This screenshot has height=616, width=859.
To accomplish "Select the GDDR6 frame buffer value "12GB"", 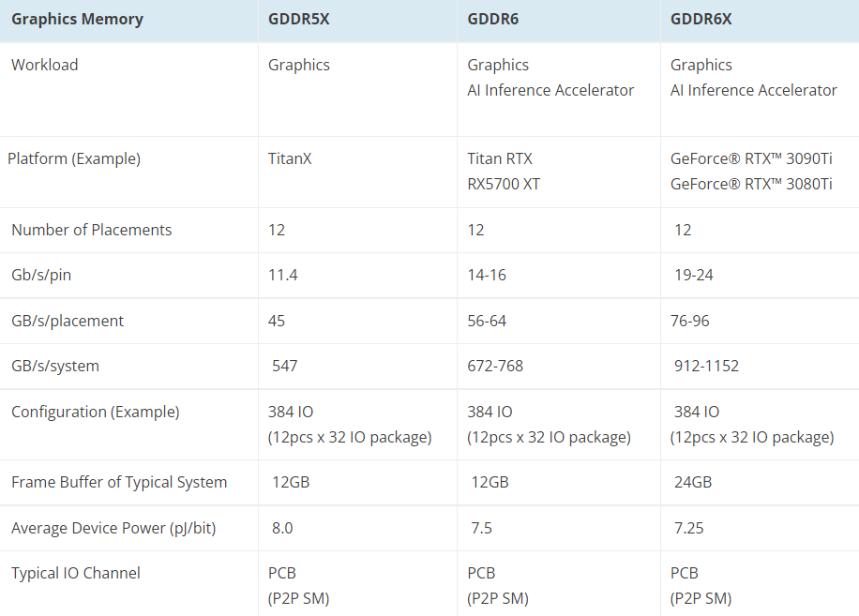I will [490, 483].
